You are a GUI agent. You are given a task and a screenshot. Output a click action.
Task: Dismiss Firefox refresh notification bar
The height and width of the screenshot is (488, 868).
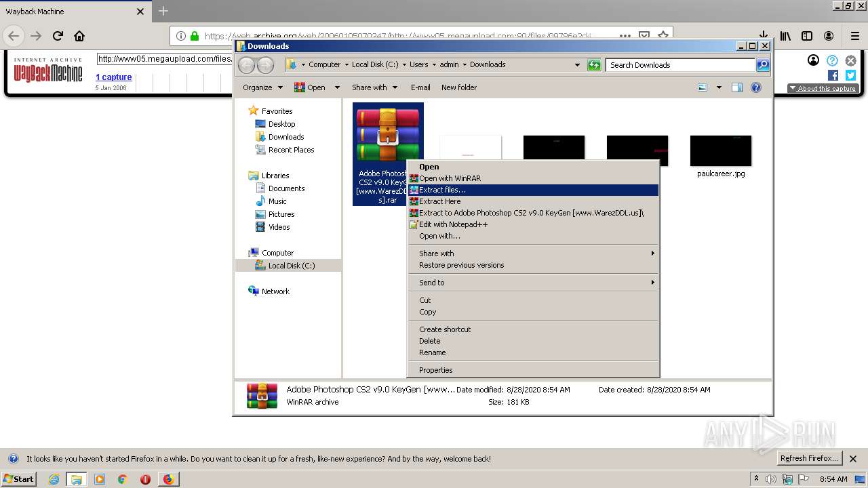point(853,459)
